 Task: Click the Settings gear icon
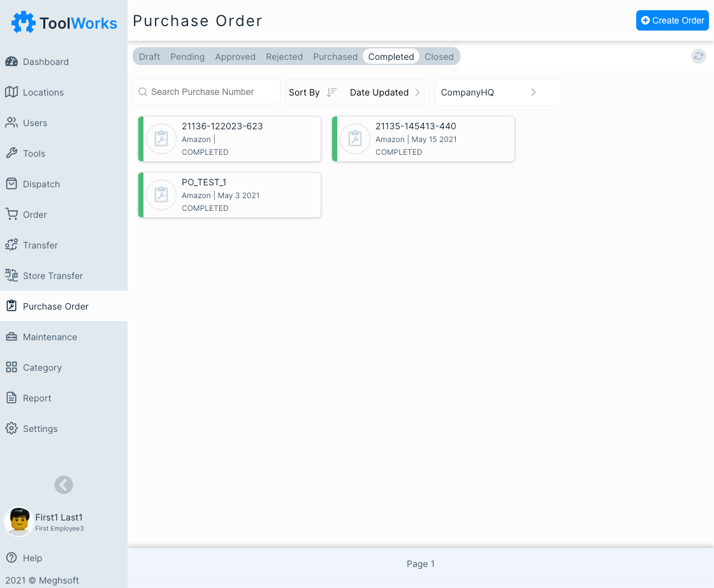[11, 429]
